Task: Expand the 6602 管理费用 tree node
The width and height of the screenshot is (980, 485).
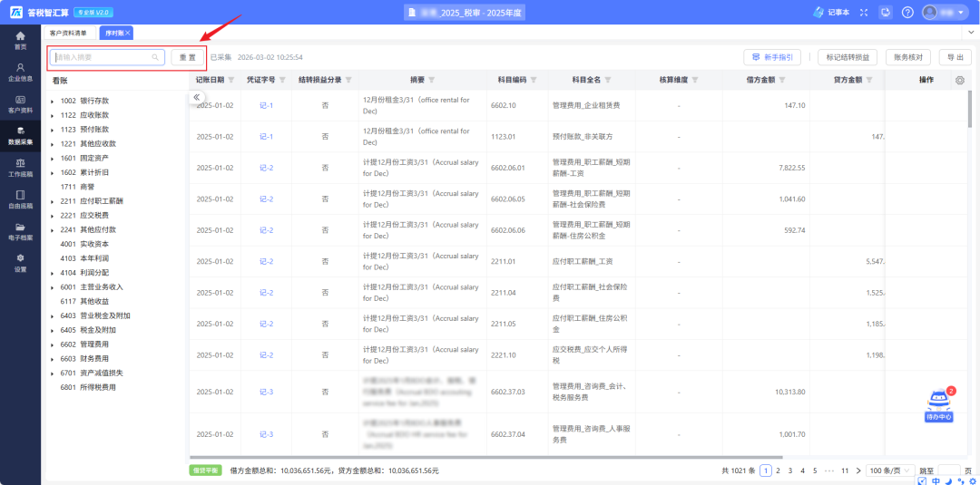Action: (x=53, y=345)
